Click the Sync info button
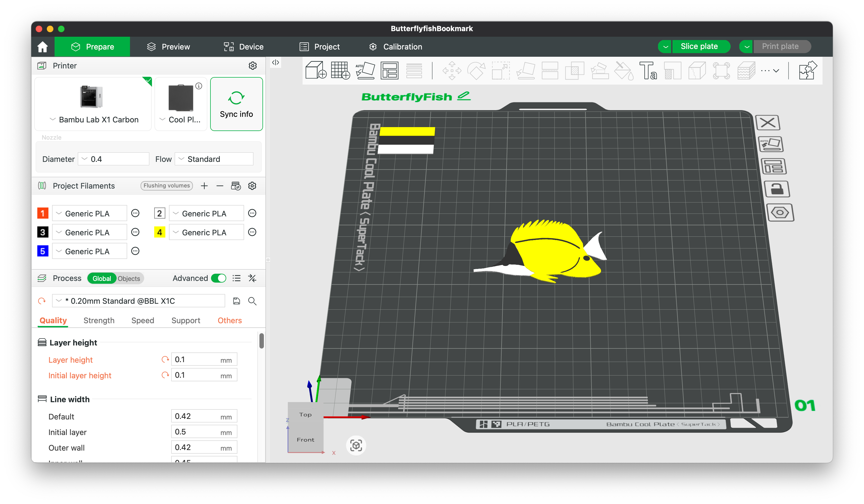The height and width of the screenshot is (504, 864). [x=236, y=104]
